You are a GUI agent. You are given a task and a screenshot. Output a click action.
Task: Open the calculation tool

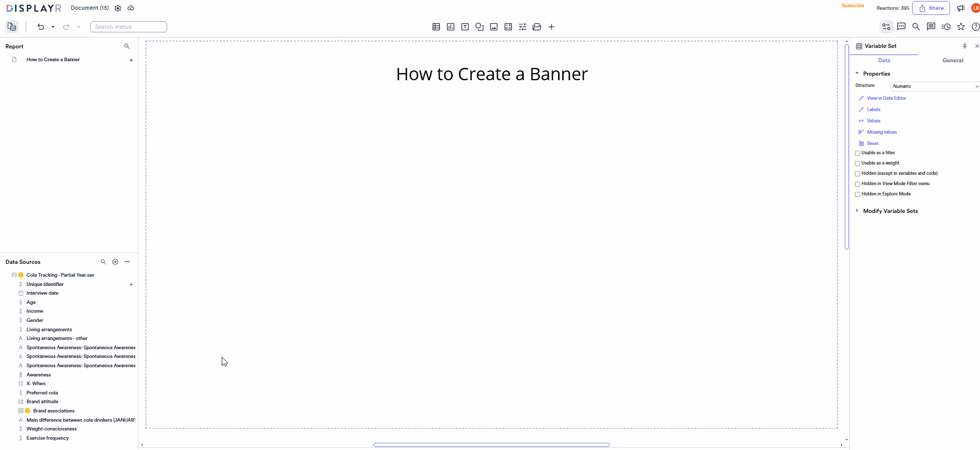point(508,27)
